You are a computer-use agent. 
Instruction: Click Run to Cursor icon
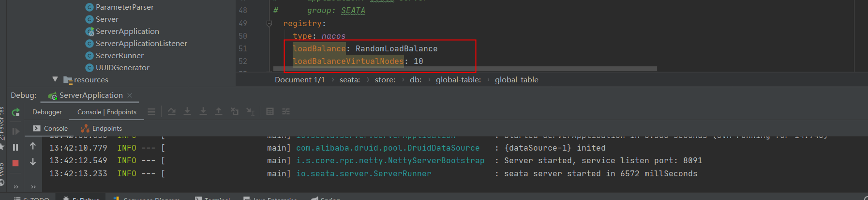(250, 112)
